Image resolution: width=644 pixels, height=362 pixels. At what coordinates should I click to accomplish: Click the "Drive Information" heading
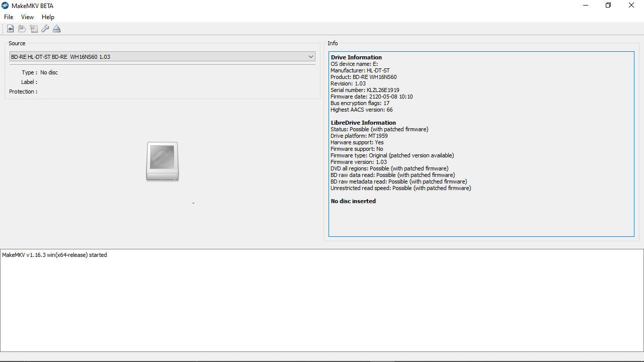pos(356,57)
